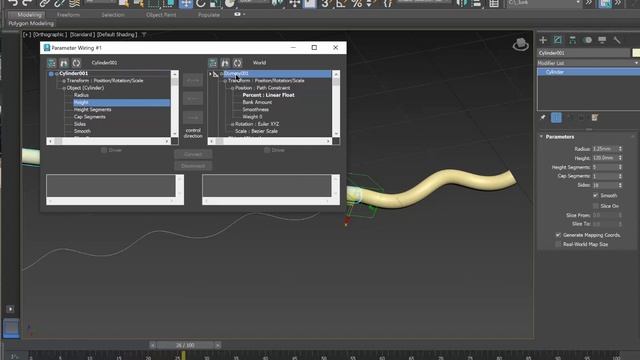The width and height of the screenshot is (640, 360).
Task: Expand Rotation : Euler XYZ node
Action: [x=232, y=124]
